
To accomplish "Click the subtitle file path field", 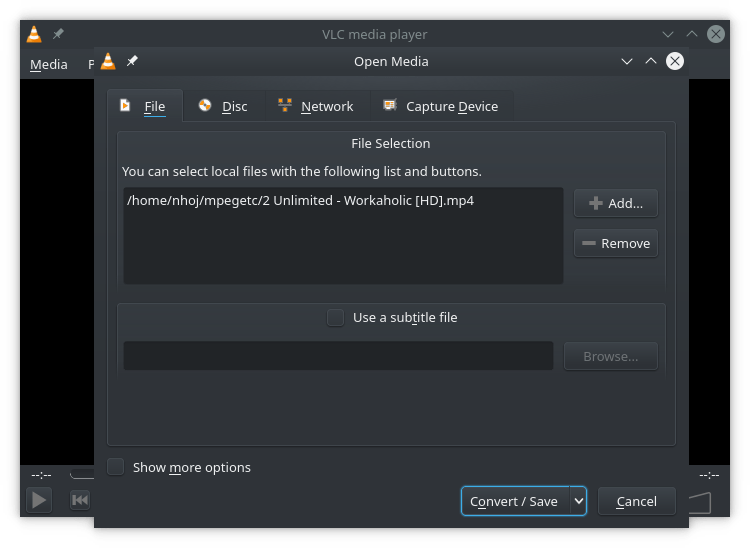I will pyautogui.click(x=338, y=356).
